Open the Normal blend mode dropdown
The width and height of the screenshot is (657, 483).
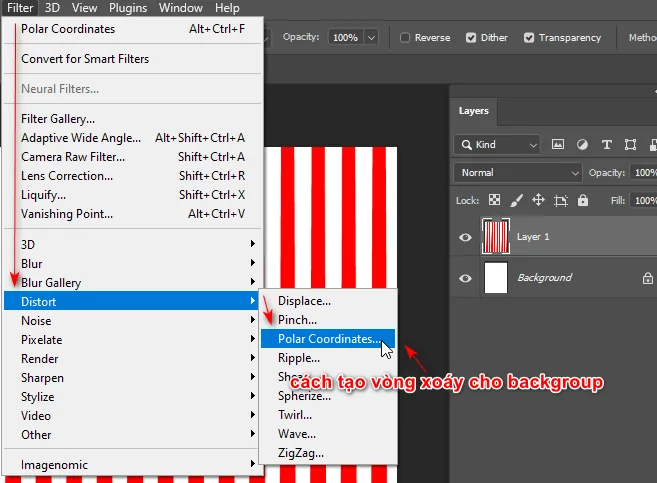click(518, 173)
